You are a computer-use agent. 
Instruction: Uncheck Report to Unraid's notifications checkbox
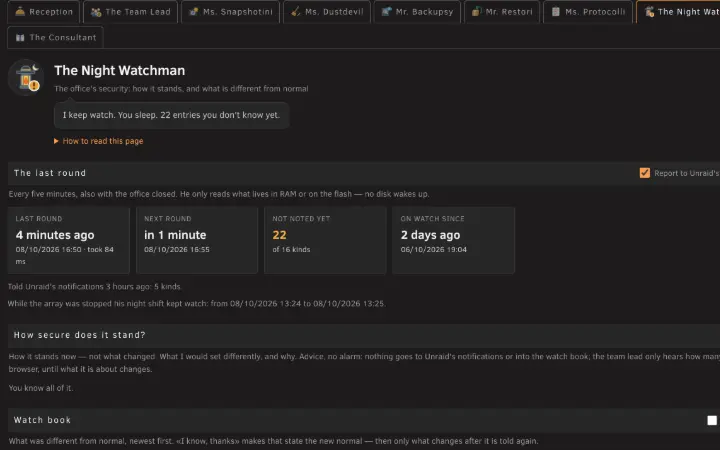pos(645,173)
